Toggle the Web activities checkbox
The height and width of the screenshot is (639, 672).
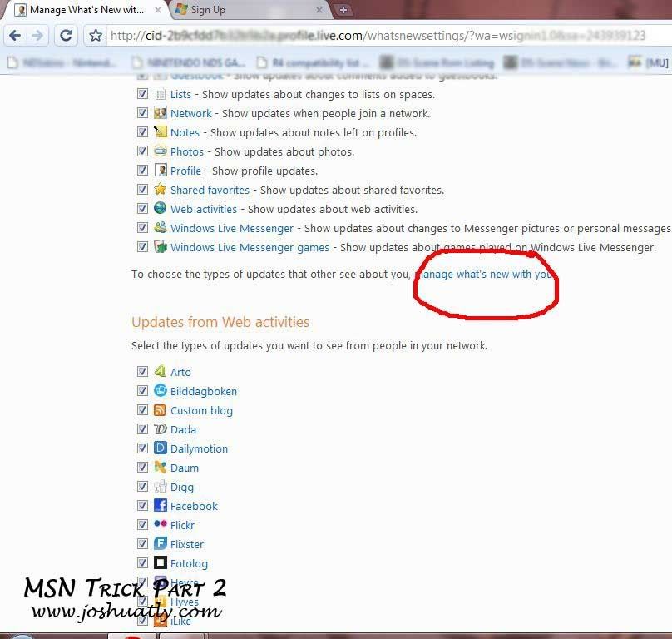(x=142, y=209)
